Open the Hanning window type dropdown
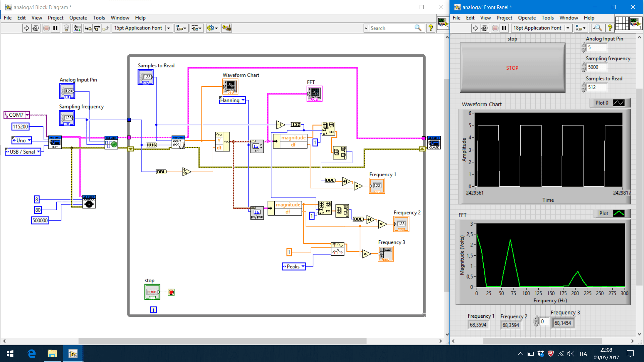The height and width of the screenshot is (362, 644). point(243,100)
